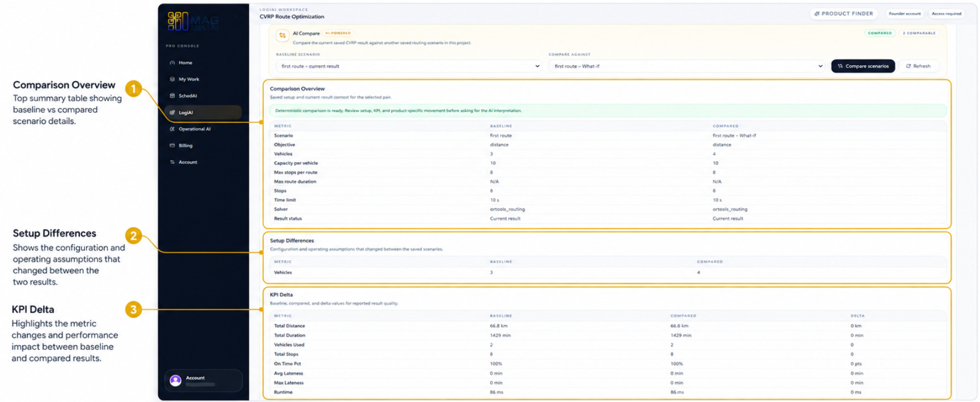Image resolution: width=980 pixels, height=402 pixels.
Task: Click the 'Max Lateness' row label
Action: 289,383
